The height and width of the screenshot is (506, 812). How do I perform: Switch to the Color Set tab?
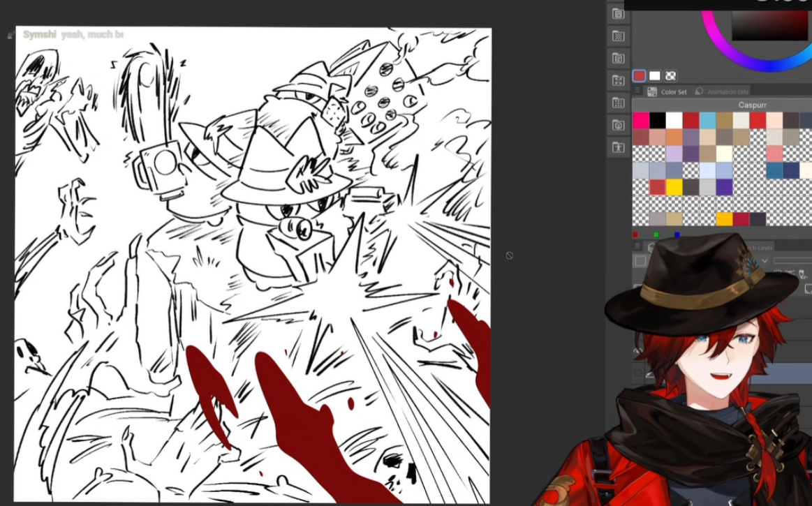667,91
